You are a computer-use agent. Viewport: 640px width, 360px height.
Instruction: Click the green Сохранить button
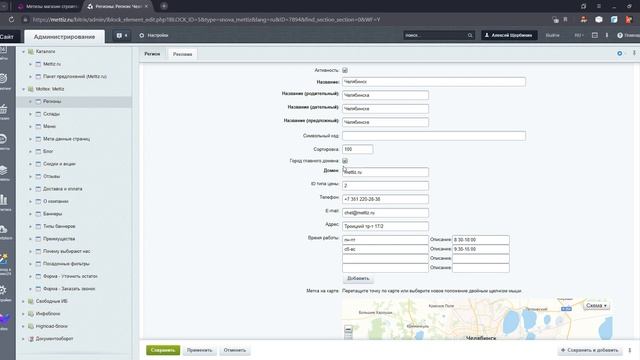(163, 350)
